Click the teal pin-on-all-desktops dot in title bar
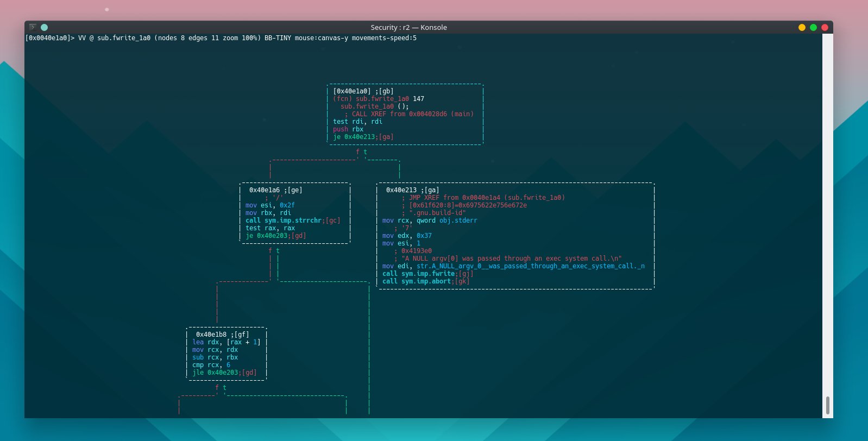The height and width of the screenshot is (441, 868). (x=45, y=27)
